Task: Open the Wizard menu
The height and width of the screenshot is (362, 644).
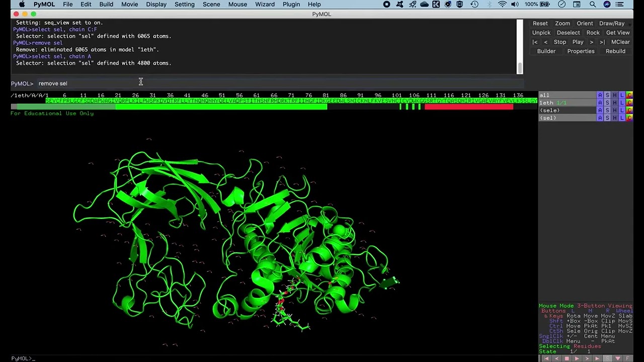Action: pyautogui.click(x=265, y=5)
